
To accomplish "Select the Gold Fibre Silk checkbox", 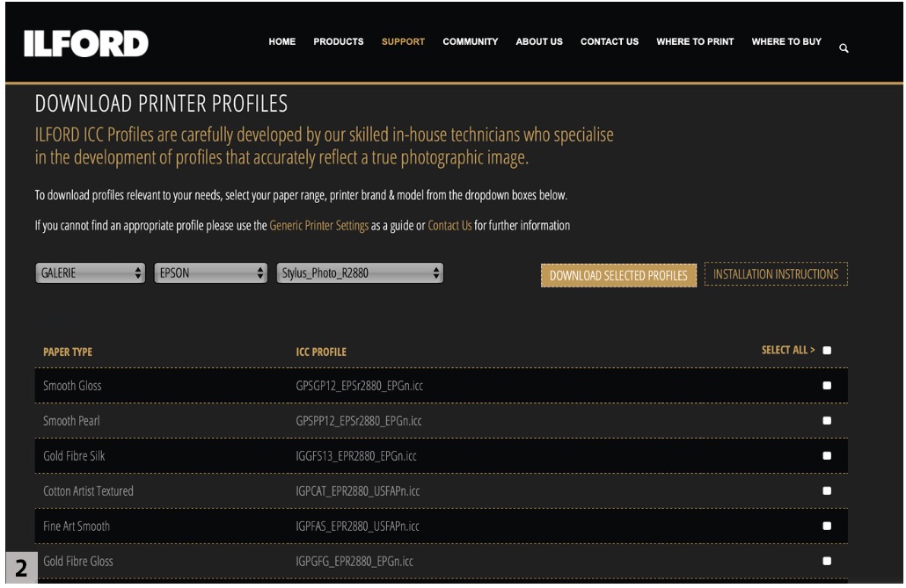I will (x=827, y=455).
